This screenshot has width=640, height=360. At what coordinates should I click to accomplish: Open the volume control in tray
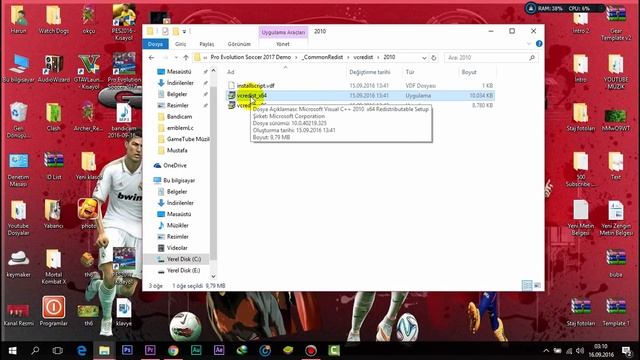(580, 351)
